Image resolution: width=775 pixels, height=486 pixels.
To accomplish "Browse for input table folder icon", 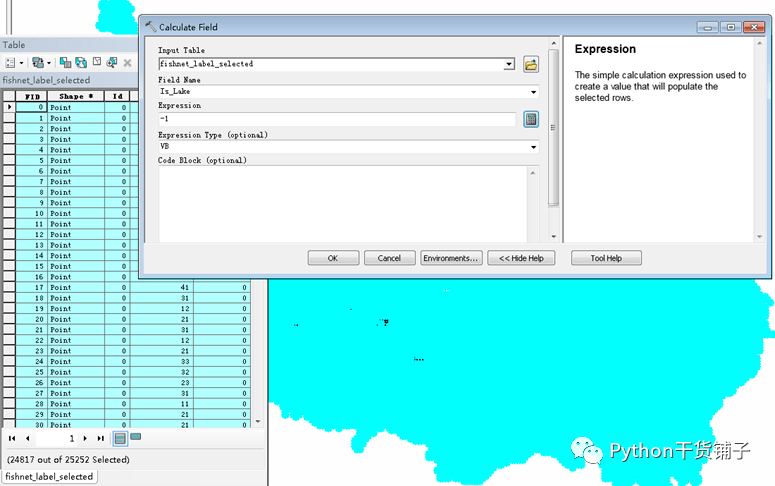I will pyautogui.click(x=531, y=64).
